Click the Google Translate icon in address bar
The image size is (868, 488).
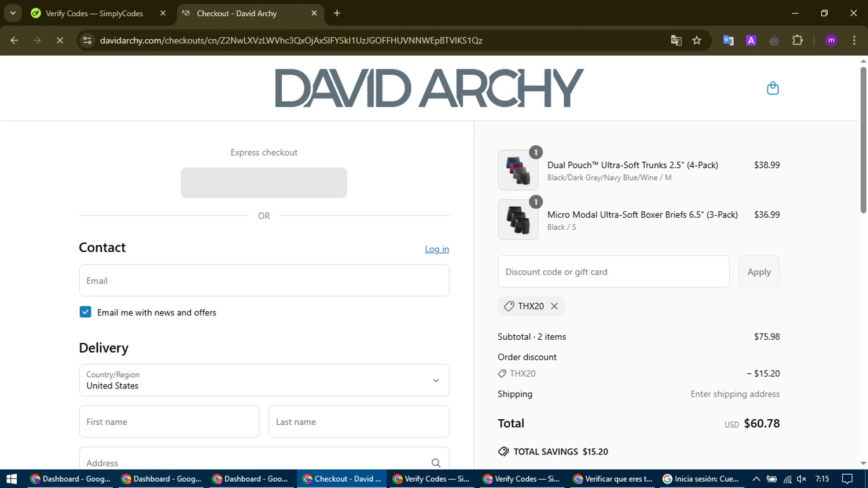coord(676,41)
